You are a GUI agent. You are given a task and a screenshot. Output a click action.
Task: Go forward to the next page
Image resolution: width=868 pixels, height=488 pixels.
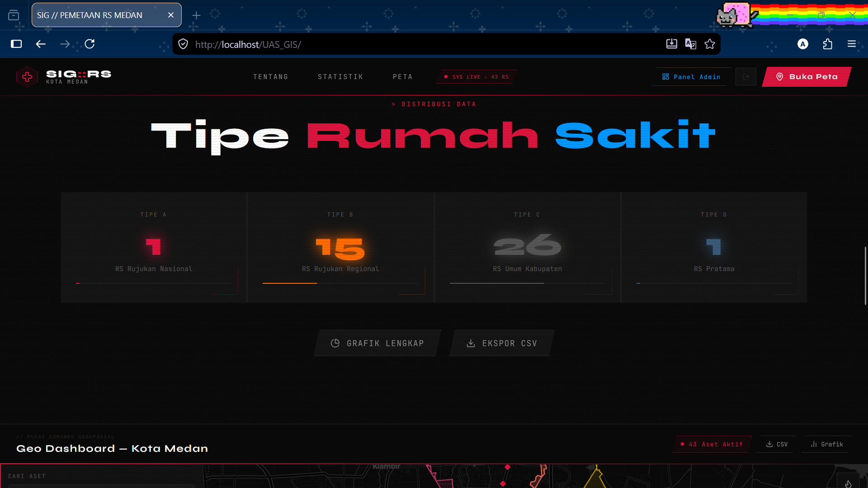pyautogui.click(x=65, y=44)
